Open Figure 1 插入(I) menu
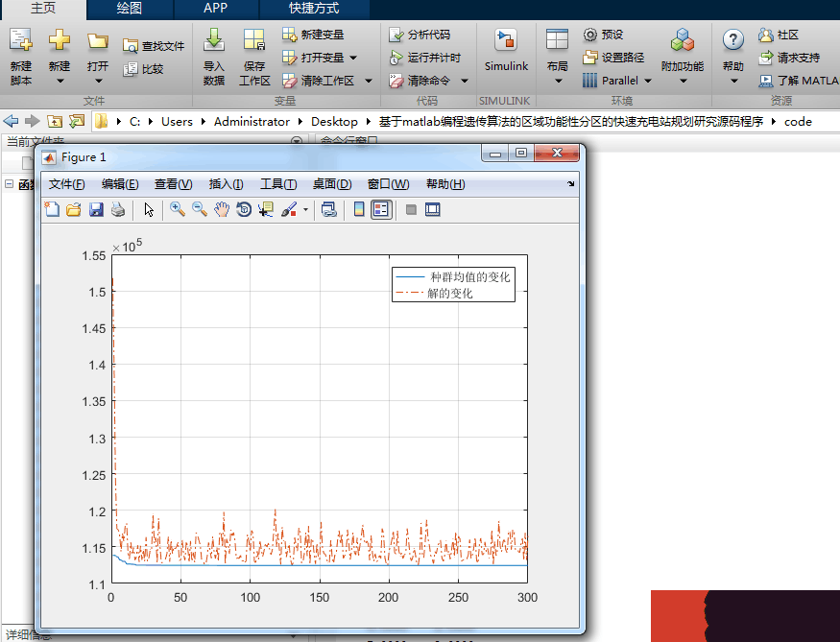Viewport: 840px width, 642px height. pyautogui.click(x=226, y=184)
